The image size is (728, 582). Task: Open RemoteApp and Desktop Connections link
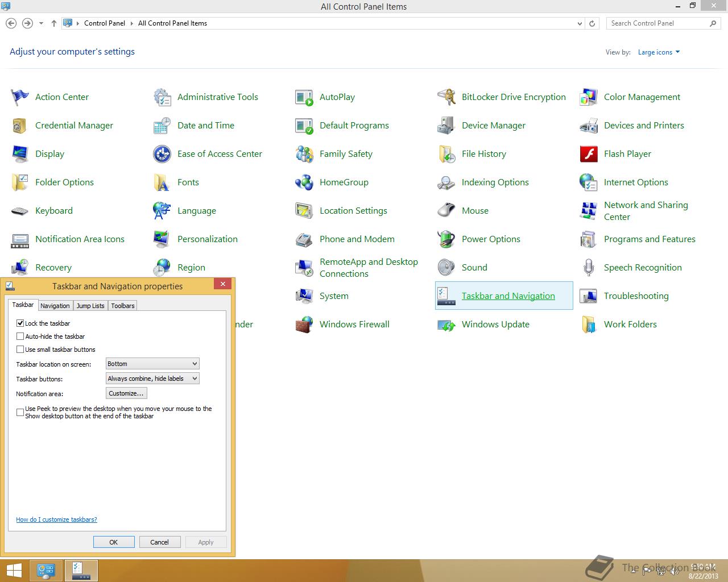369,268
